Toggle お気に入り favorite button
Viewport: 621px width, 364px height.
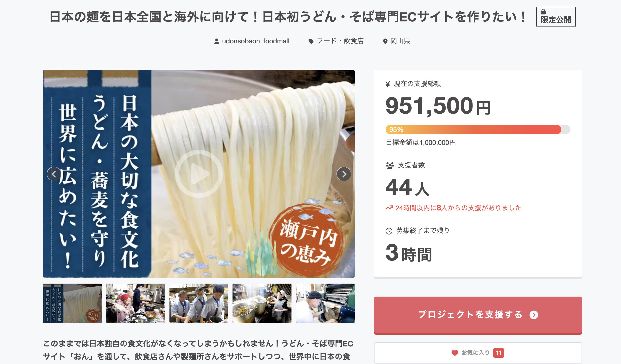click(x=478, y=353)
